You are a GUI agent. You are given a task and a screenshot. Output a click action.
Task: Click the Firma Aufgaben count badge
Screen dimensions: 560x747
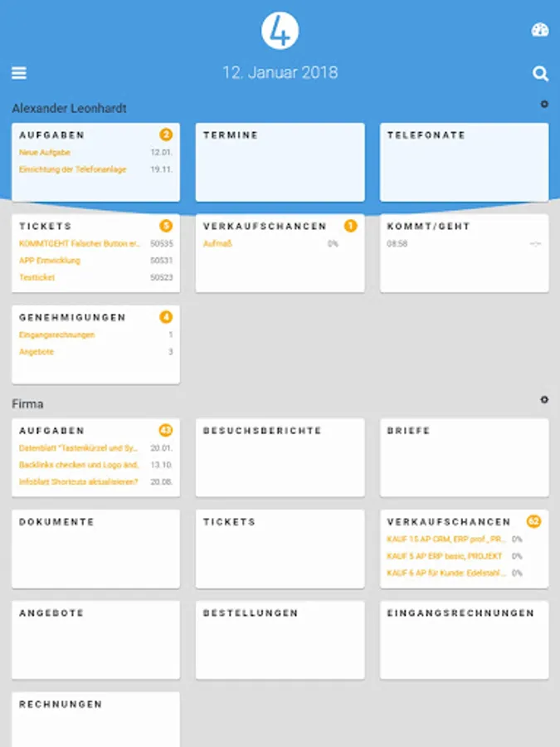pos(166,430)
